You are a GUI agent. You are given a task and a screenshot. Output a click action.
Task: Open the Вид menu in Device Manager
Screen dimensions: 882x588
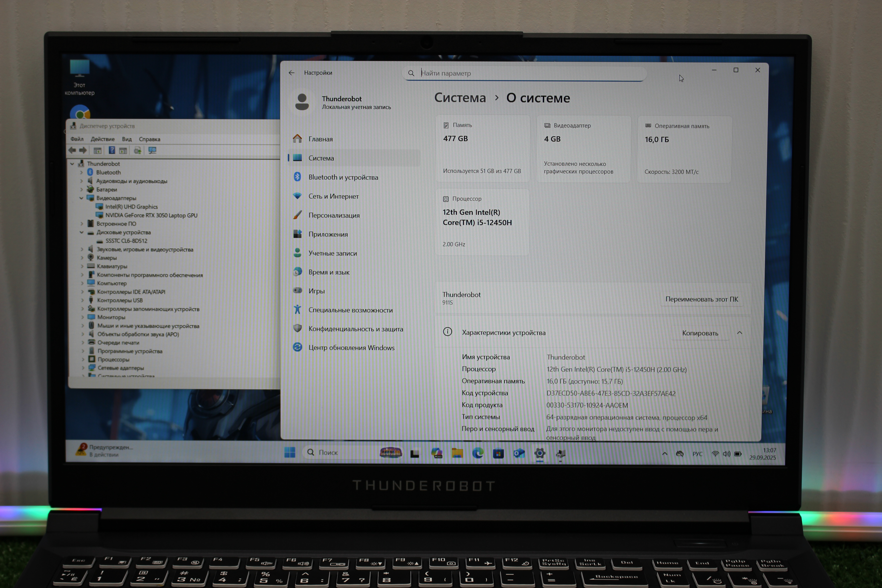coord(127,139)
